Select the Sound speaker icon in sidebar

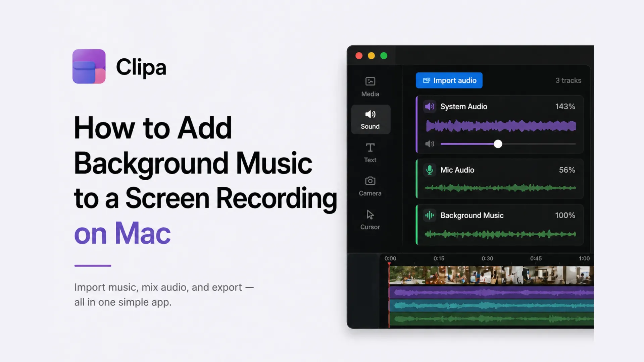coord(370,114)
